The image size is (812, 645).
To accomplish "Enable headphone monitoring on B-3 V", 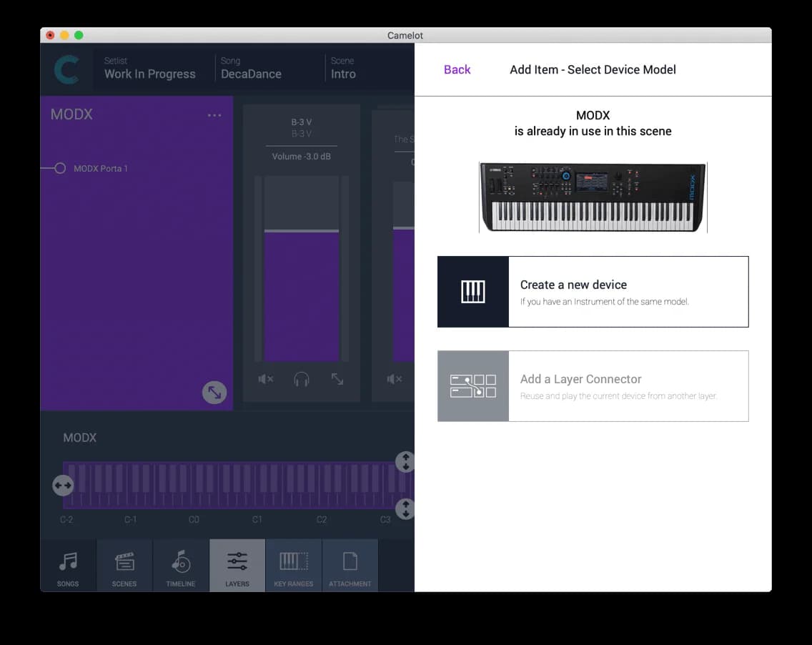I will tap(301, 380).
